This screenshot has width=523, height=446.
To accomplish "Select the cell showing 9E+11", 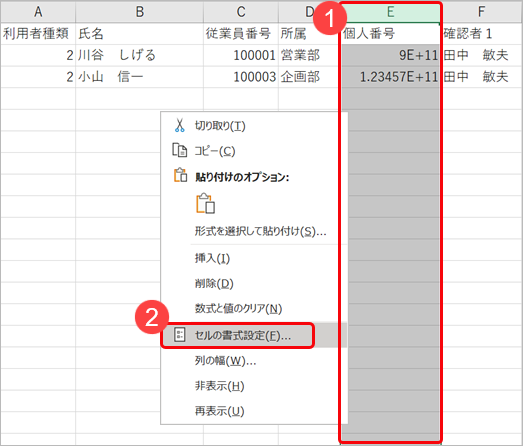I will [x=391, y=55].
